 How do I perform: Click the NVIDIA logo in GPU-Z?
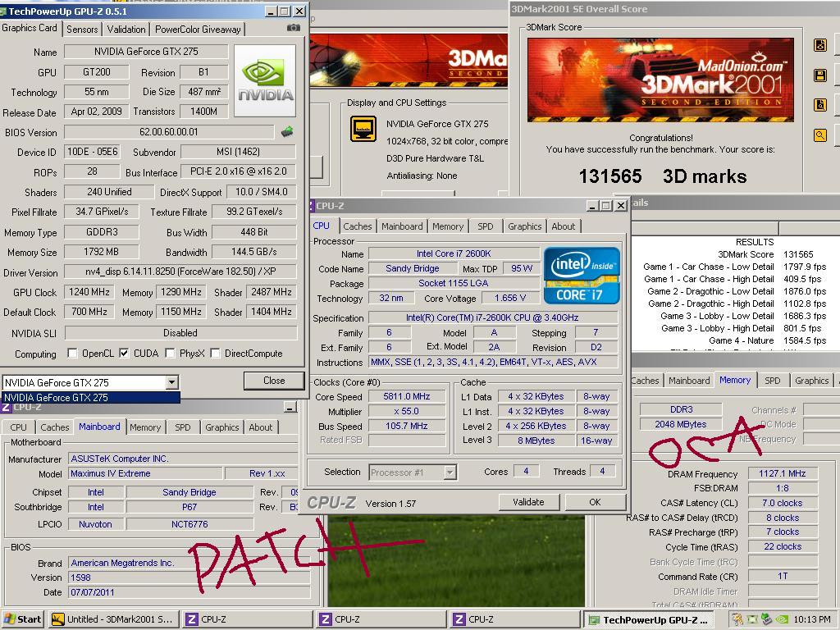click(265, 81)
